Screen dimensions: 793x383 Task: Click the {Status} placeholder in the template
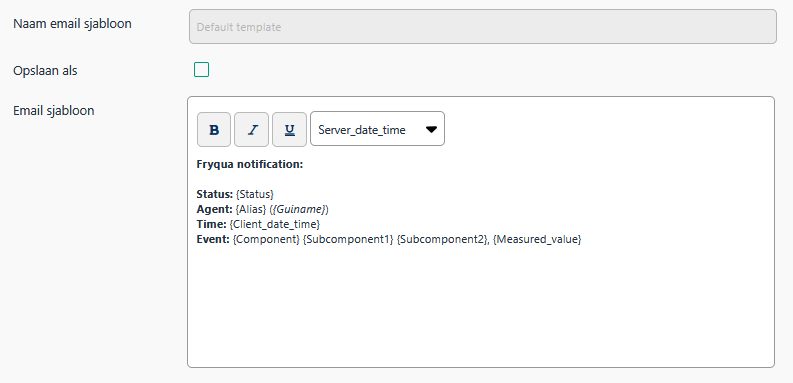pos(255,194)
